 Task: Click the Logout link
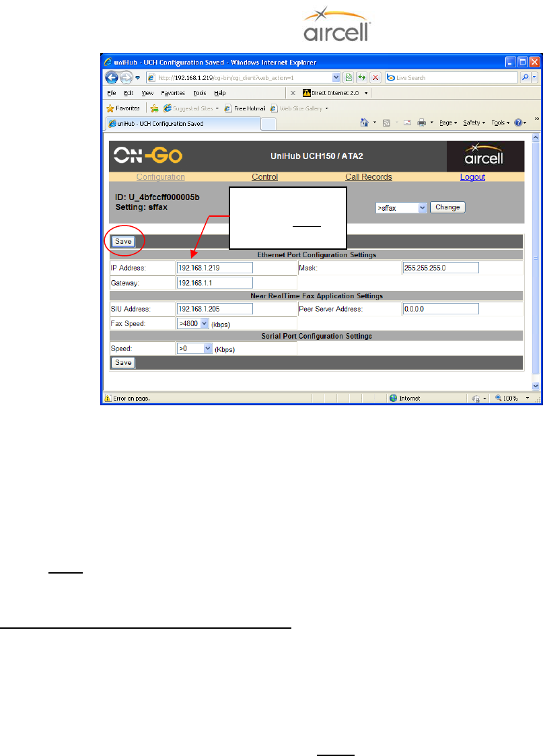[472, 177]
